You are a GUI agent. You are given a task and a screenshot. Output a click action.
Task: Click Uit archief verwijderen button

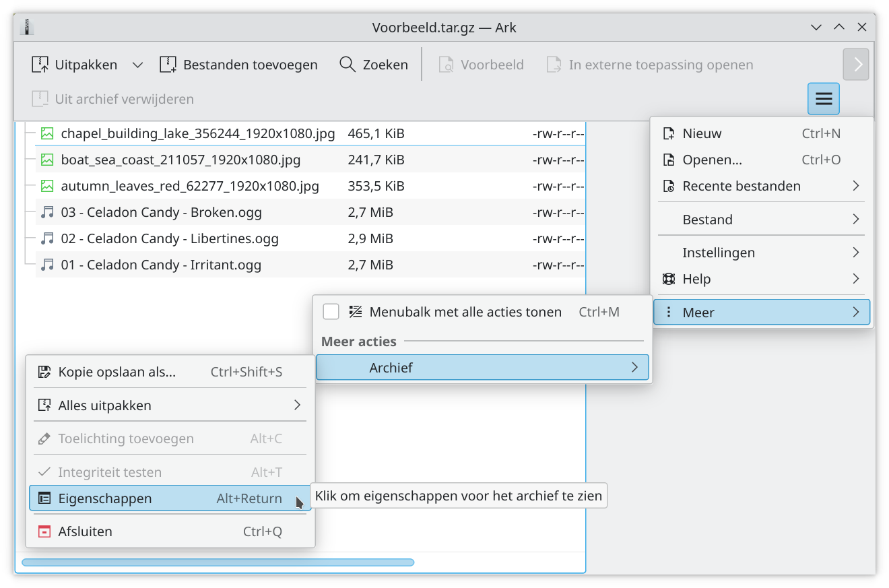click(112, 99)
